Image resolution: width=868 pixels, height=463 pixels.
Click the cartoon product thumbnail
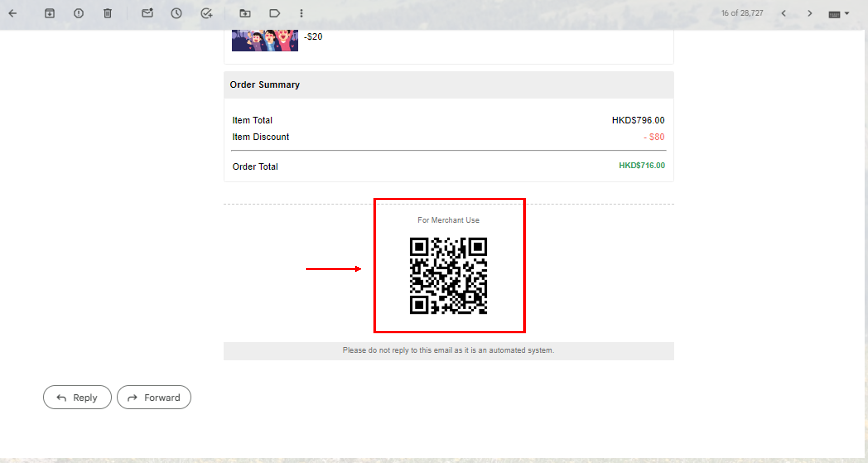pos(265,40)
